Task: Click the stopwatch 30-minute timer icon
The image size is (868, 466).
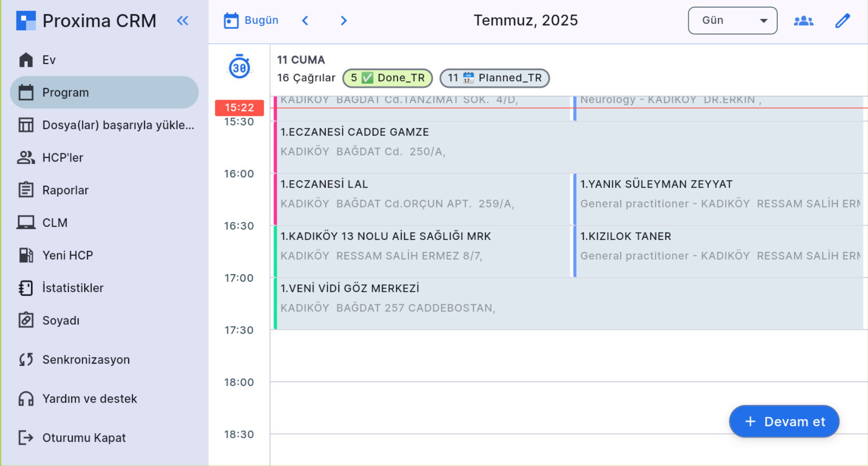Action: coord(239,67)
